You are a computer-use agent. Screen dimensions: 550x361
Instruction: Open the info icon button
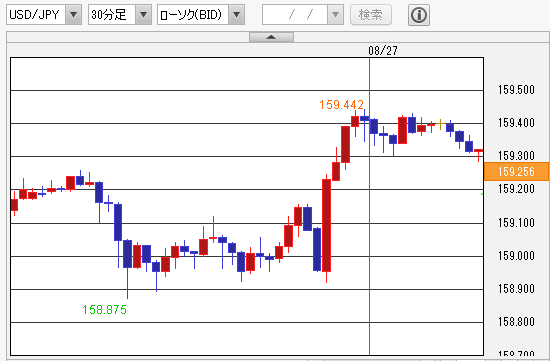click(x=419, y=15)
